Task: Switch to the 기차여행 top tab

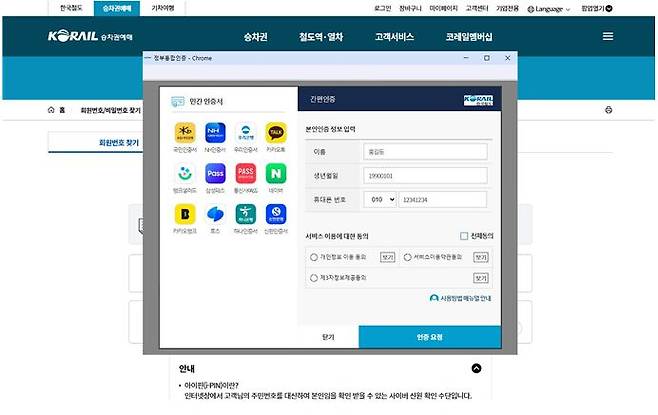Action: click(x=163, y=8)
